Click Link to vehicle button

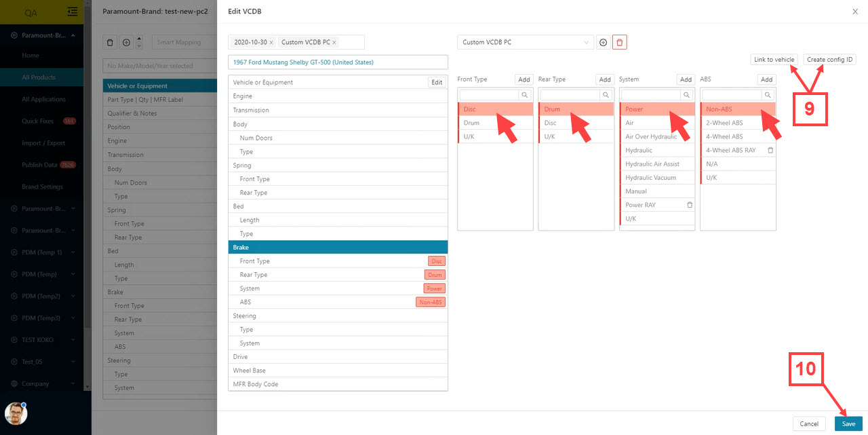tap(774, 60)
